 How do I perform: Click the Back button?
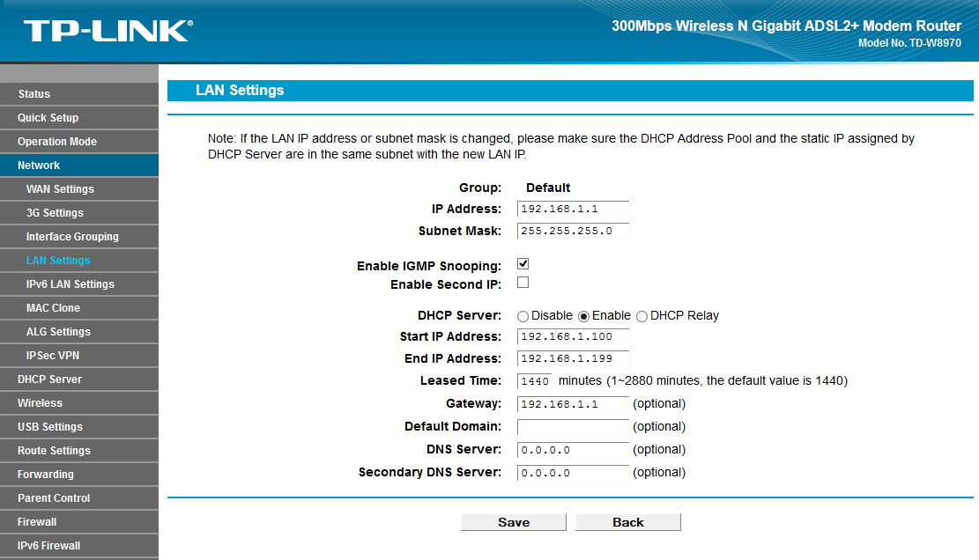point(628,522)
